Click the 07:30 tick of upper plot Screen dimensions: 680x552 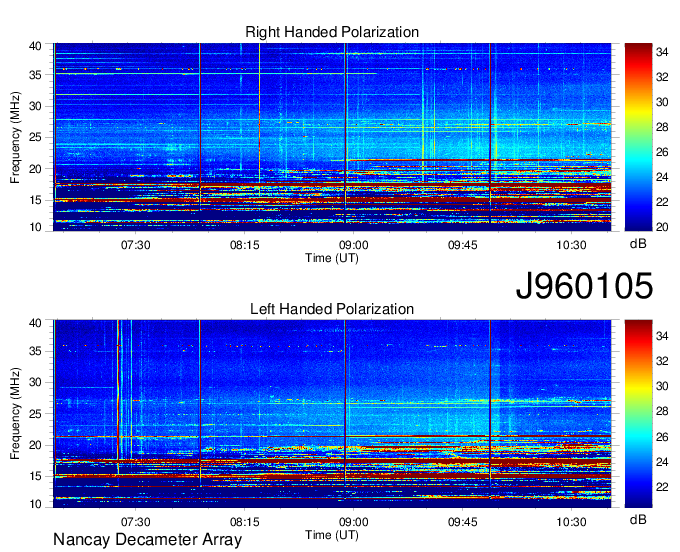click(135, 245)
